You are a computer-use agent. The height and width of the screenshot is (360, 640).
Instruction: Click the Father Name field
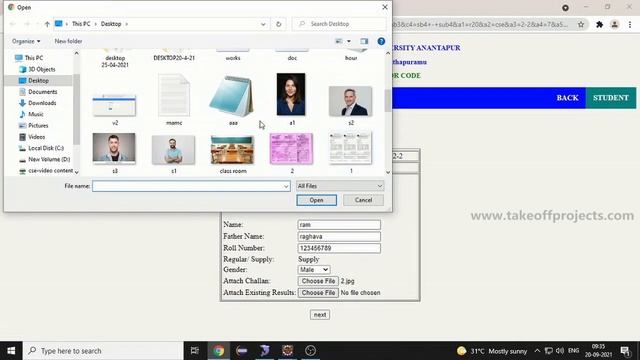point(339,237)
